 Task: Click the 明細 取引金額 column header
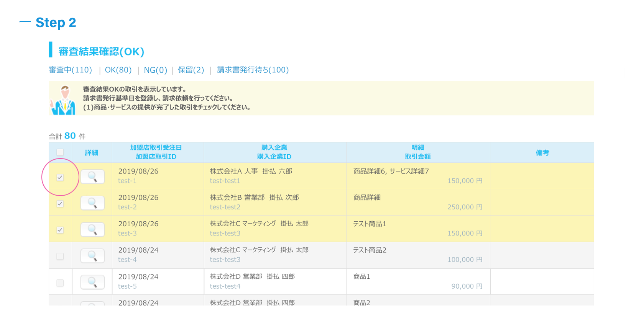point(418,152)
